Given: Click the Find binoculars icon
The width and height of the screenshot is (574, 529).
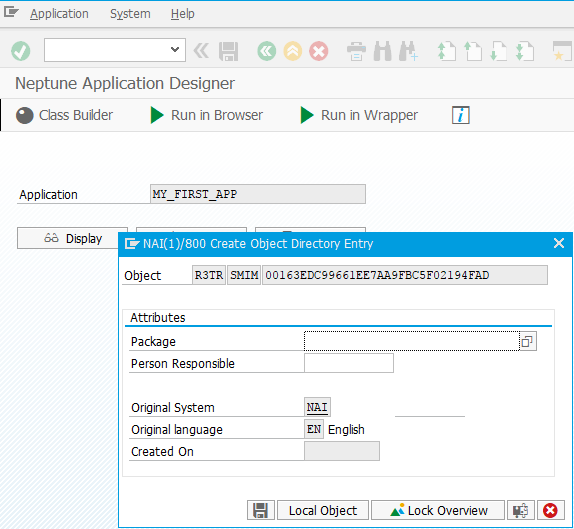Looking at the screenshot, I should [x=383, y=51].
